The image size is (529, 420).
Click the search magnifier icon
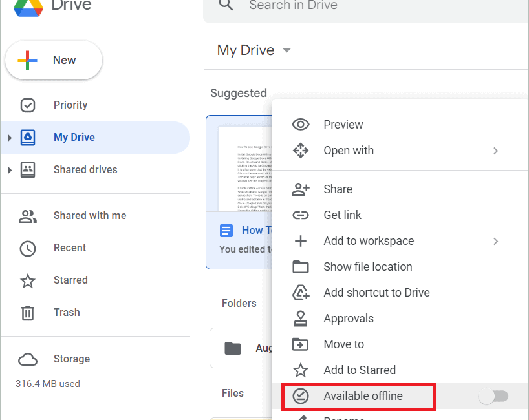[226, 5]
